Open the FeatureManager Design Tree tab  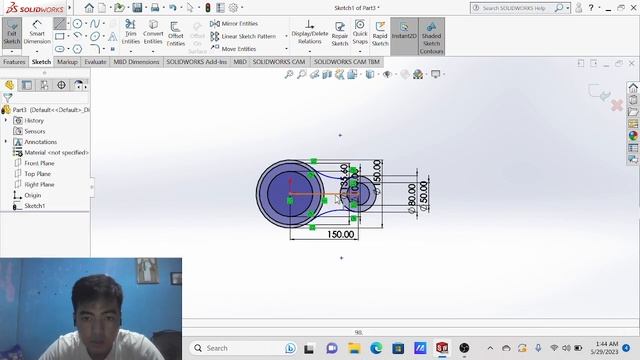click(x=9, y=85)
